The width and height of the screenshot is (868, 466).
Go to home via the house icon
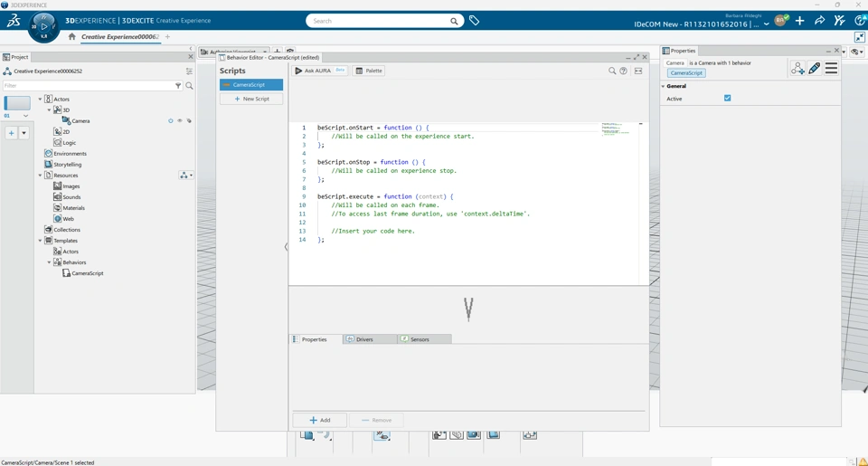pos(72,36)
